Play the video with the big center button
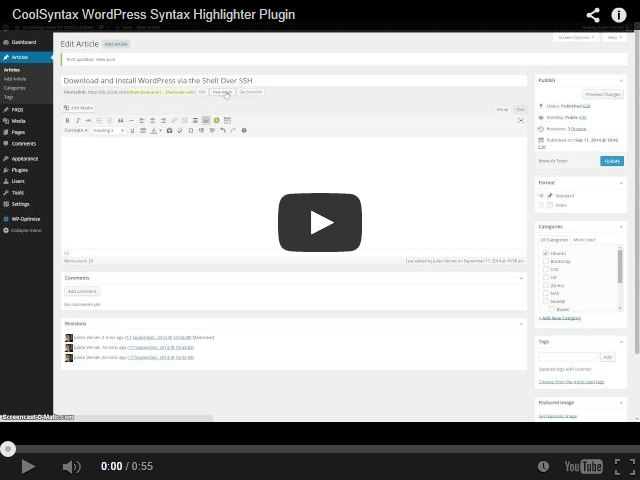Screen dimensions: 640x480 (320, 222)
